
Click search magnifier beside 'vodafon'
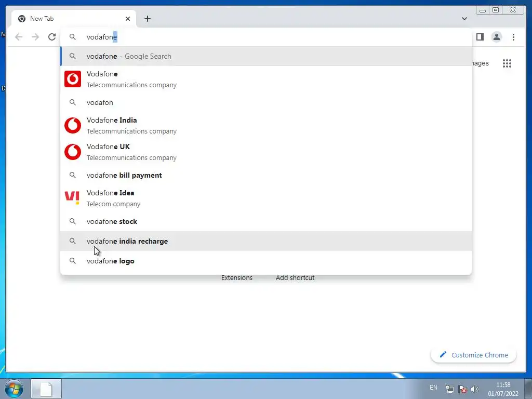pyautogui.click(x=73, y=102)
